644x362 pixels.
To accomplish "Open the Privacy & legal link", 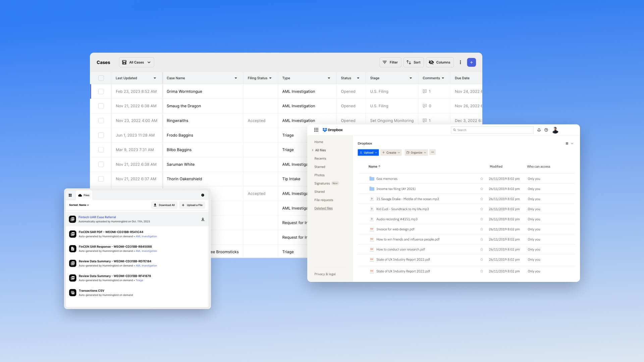I will tap(325, 274).
